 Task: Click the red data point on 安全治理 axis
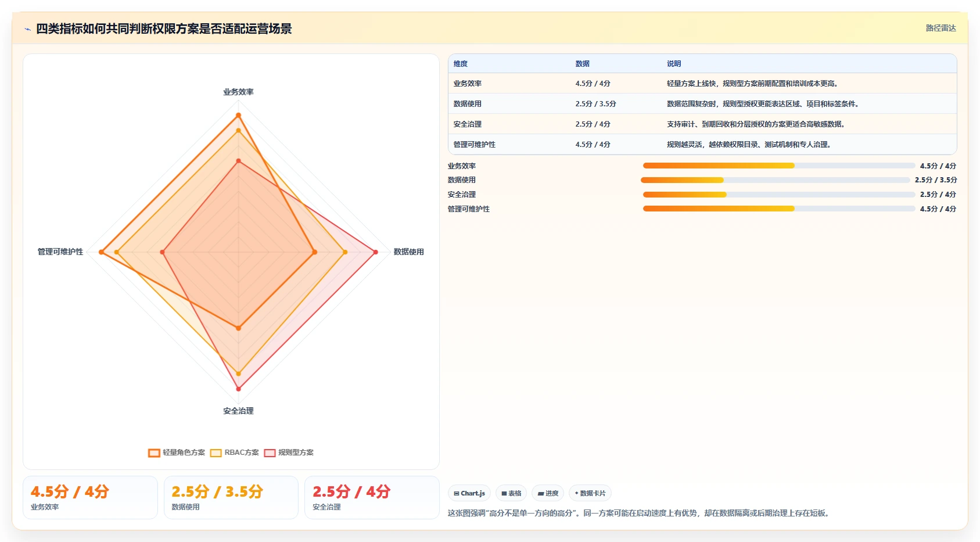coord(238,389)
